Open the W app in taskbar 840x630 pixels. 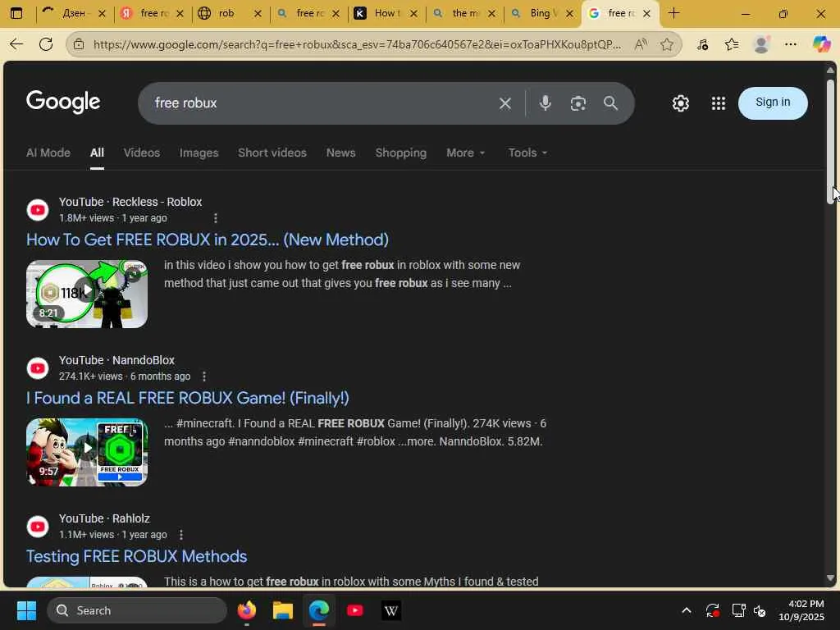(391, 610)
